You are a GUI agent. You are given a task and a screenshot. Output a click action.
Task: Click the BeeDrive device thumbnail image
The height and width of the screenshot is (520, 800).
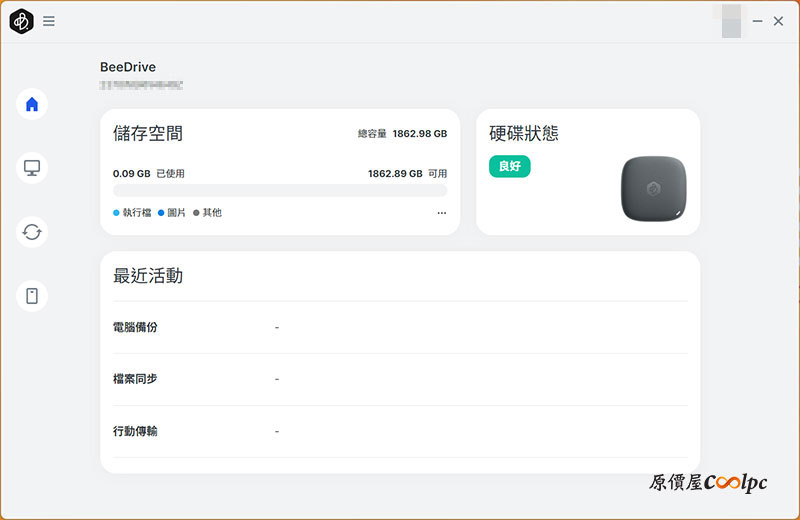[654, 189]
